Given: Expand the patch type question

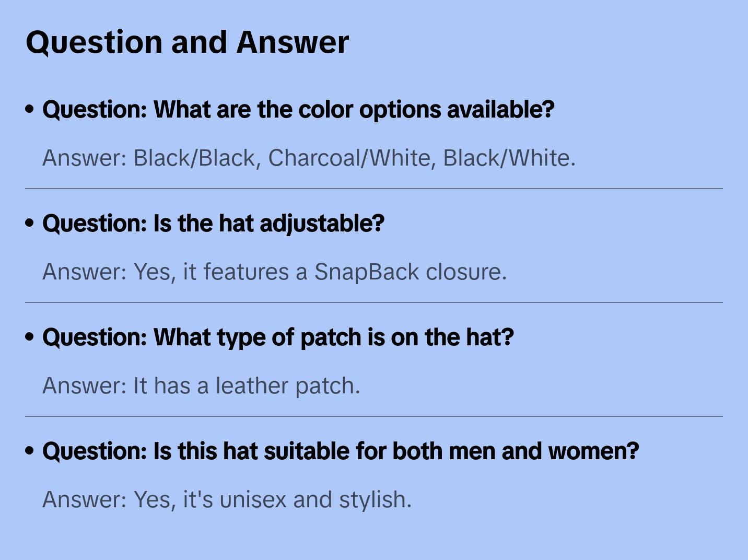Looking at the screenshot, I should click(x=278, y=337).
